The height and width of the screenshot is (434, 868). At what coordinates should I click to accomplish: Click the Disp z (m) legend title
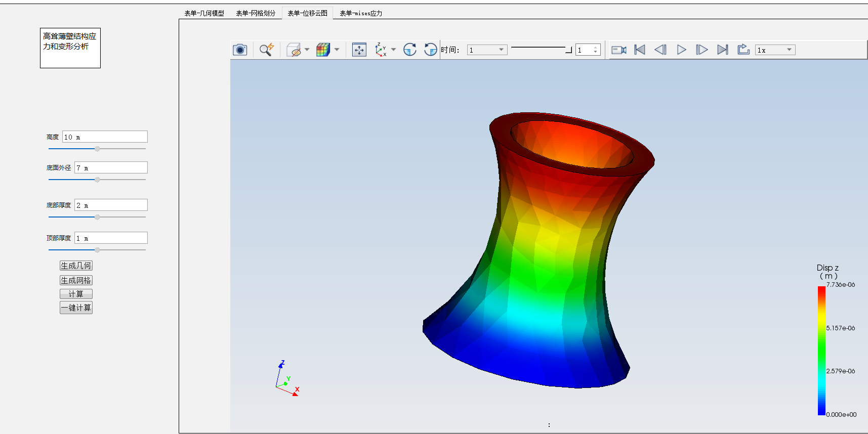pyautogui.click(x=828, y=272)
